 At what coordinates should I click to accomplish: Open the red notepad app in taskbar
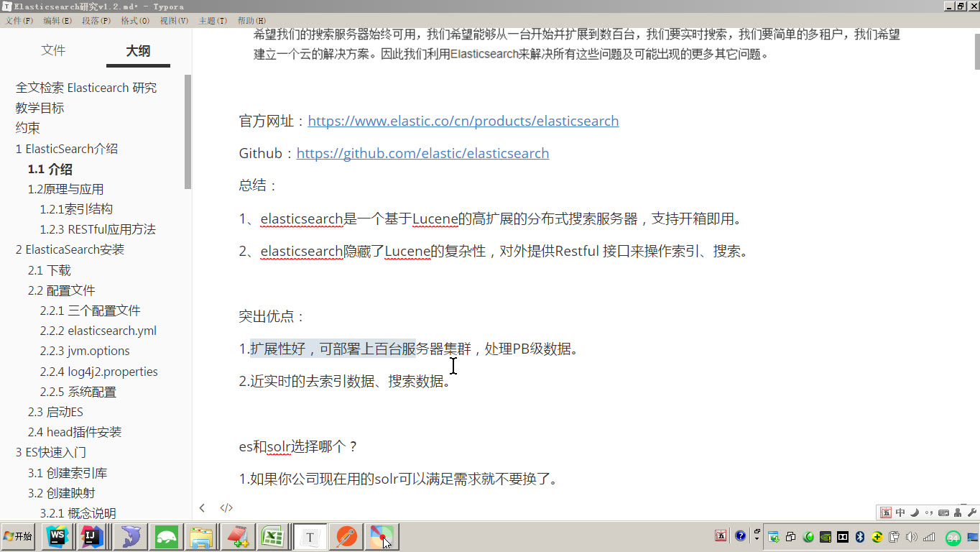(238, 537)
